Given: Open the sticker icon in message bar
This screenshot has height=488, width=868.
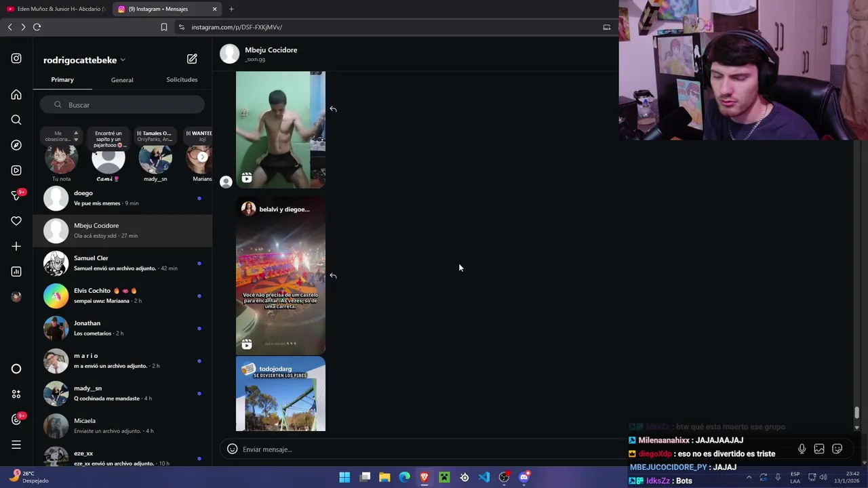Looking at the screenshot, I should [x=837, y=449].
